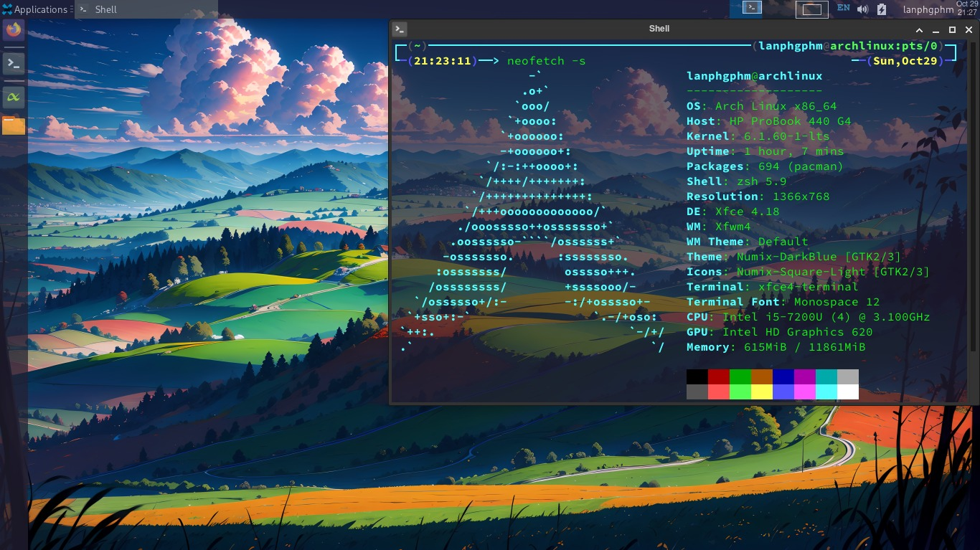Maximize the Shell terminal window
The height and width of the screenshot is (550, 980).
[952, 29]
